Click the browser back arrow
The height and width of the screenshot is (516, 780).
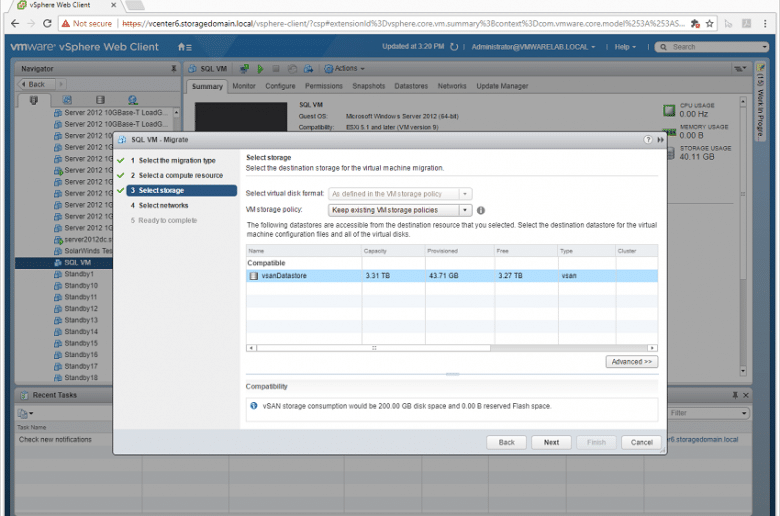[x=15, y=23]
